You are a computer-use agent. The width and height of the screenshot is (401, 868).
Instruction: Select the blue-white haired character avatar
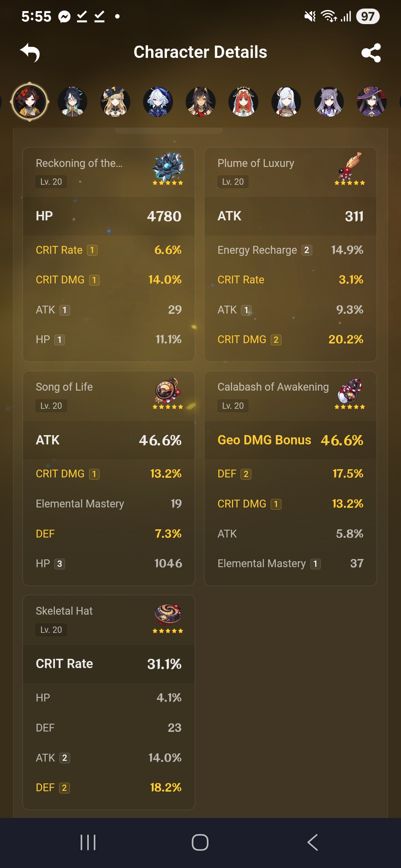coord(158,102)
